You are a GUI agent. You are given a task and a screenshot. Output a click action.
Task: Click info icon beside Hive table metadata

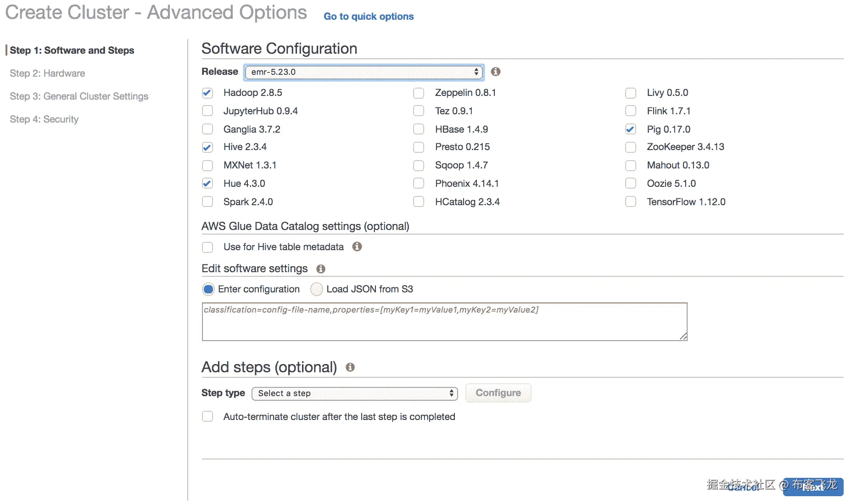pos(357,247)
